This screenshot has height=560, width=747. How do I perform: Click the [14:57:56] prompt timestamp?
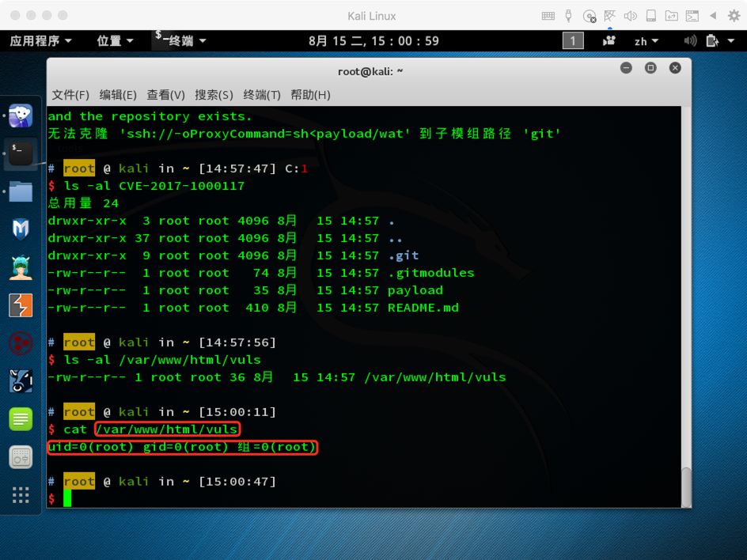(x=237, y=342)
